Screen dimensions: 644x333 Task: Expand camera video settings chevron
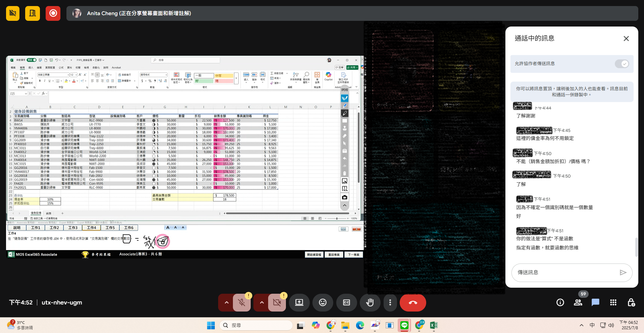tap(262, 302)
